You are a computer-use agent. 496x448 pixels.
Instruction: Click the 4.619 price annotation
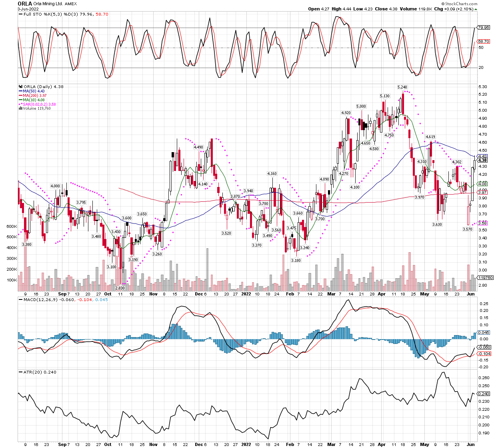[x=430, y=137]
